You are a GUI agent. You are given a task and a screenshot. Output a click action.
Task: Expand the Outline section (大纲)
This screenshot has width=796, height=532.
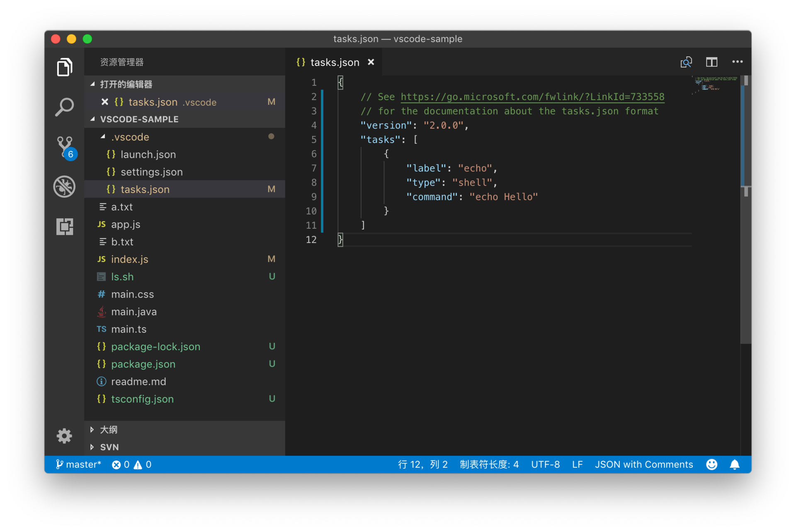pos(109,430)
